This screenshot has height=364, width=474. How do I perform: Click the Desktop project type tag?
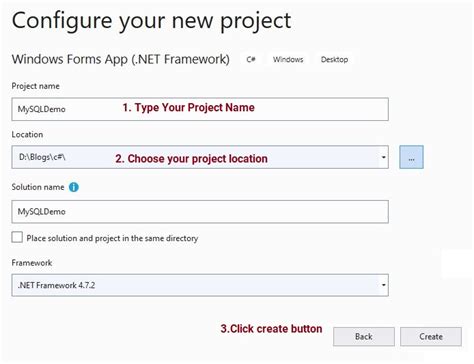pyautogui.click(x=334, y=59)
